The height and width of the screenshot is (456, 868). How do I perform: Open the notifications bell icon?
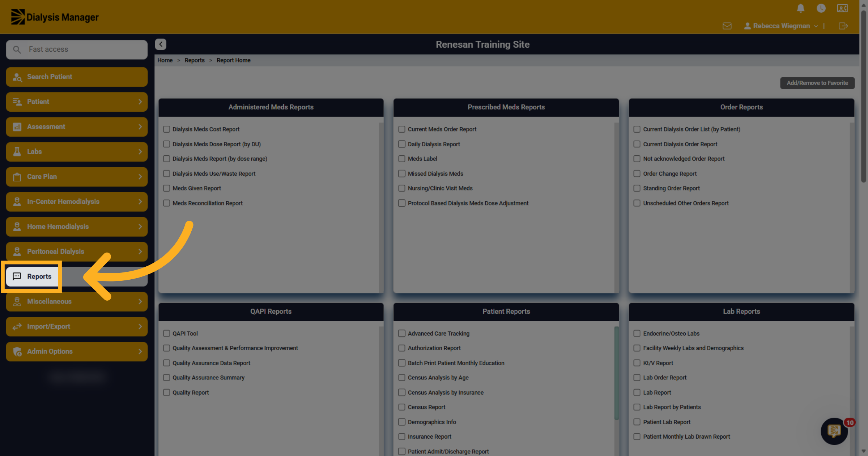(x=801, y=8)
